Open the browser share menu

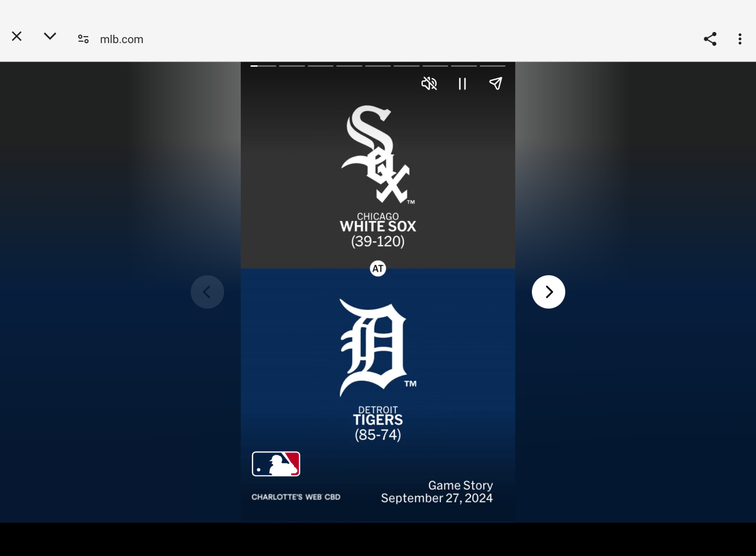(x=710, y=39)
